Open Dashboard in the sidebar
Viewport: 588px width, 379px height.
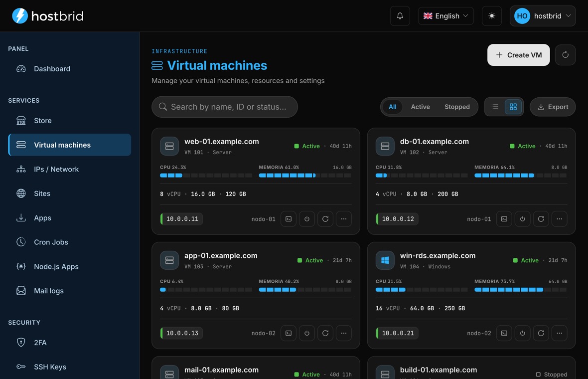tap(70, 69)
